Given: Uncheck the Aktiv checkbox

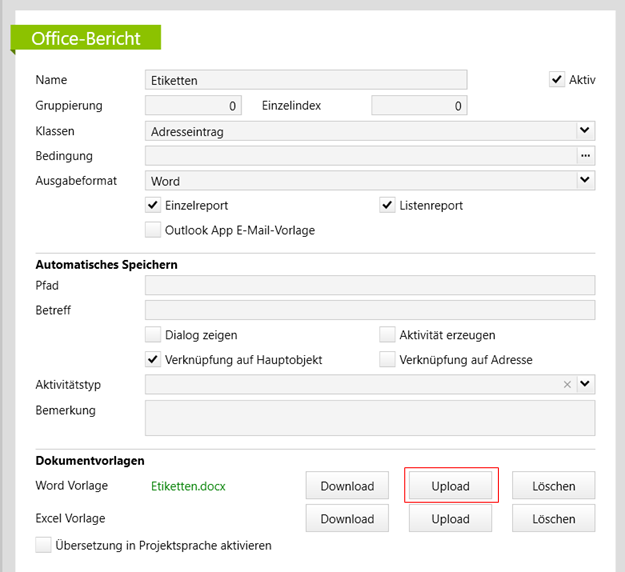Looking at the screenshot, I should (x=557, y=80).
